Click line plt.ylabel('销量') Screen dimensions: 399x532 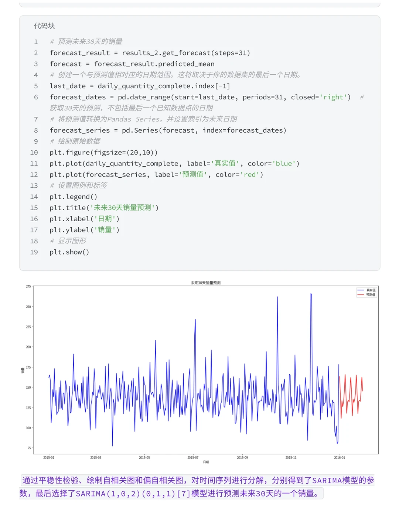tap(85, 230)
